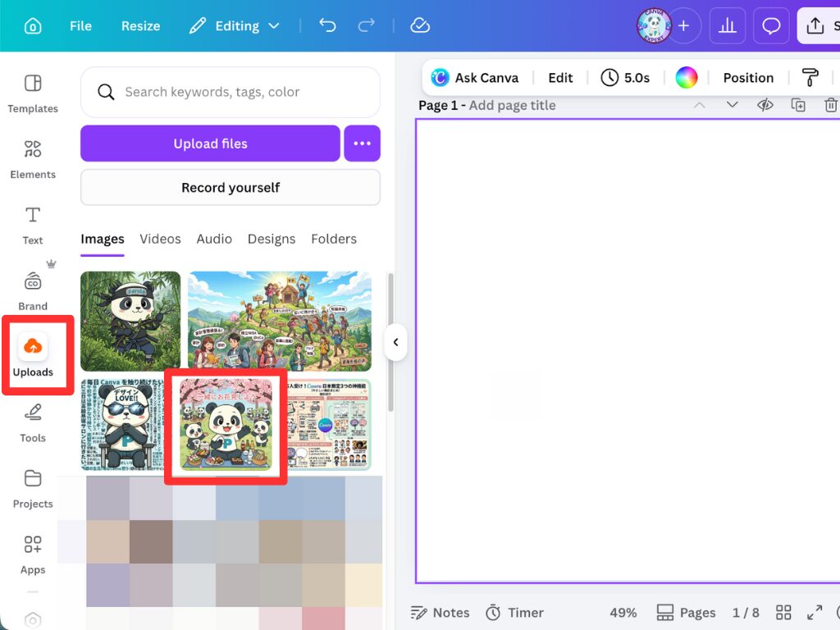Select the copy style paint roller icon
The height and width of the screenshot is (630, 840).
pos(810,78)
